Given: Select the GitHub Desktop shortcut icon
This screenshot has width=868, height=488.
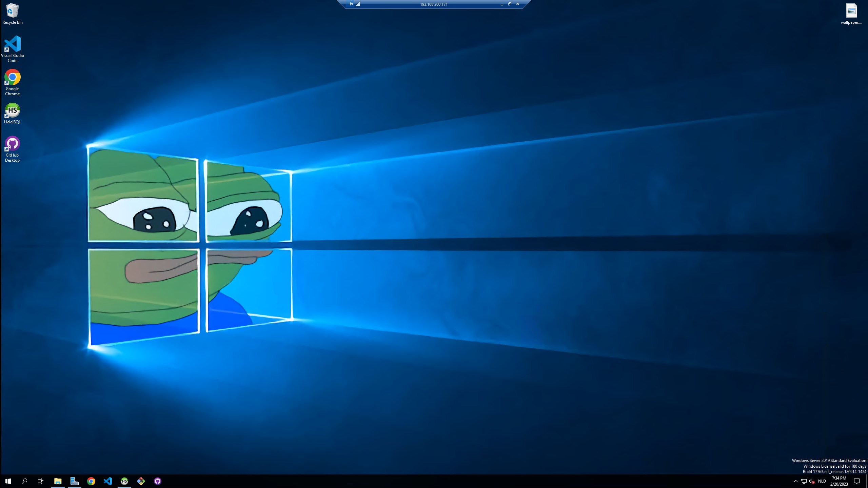Looking at the screenshot, I should click(x=12, y=144).
